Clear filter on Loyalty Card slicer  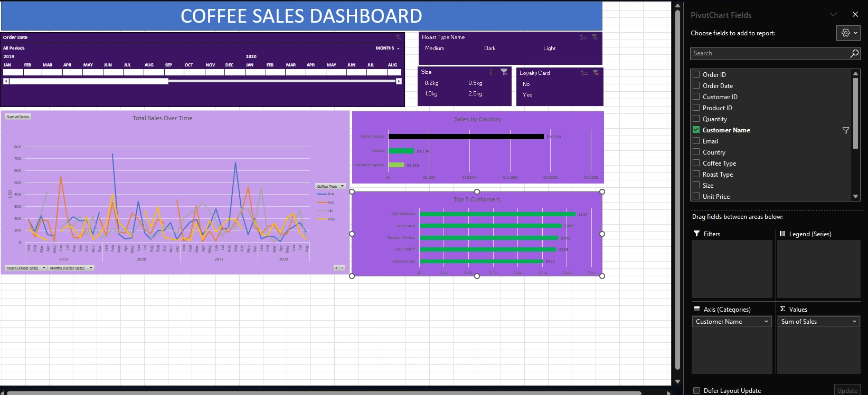tap(596, 73)
